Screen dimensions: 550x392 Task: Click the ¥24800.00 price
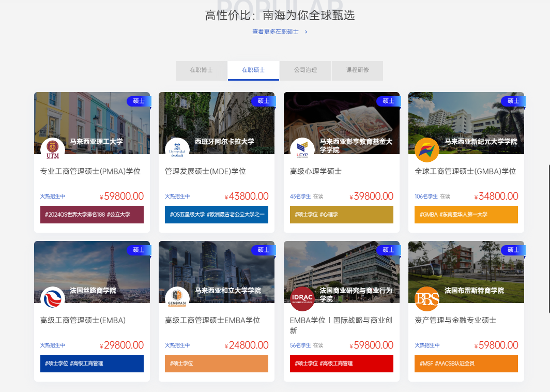click(x=247, y=345)
